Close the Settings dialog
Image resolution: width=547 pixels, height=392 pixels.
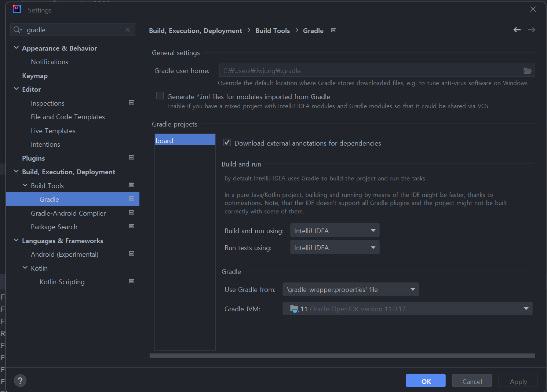[x=533, y=9]
